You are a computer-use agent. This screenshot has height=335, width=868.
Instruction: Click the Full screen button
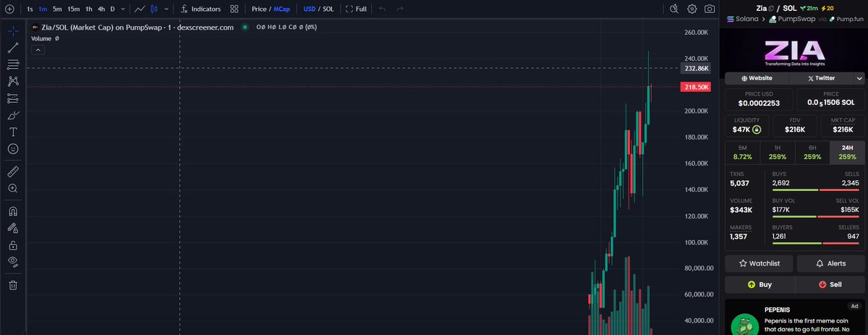356,9
